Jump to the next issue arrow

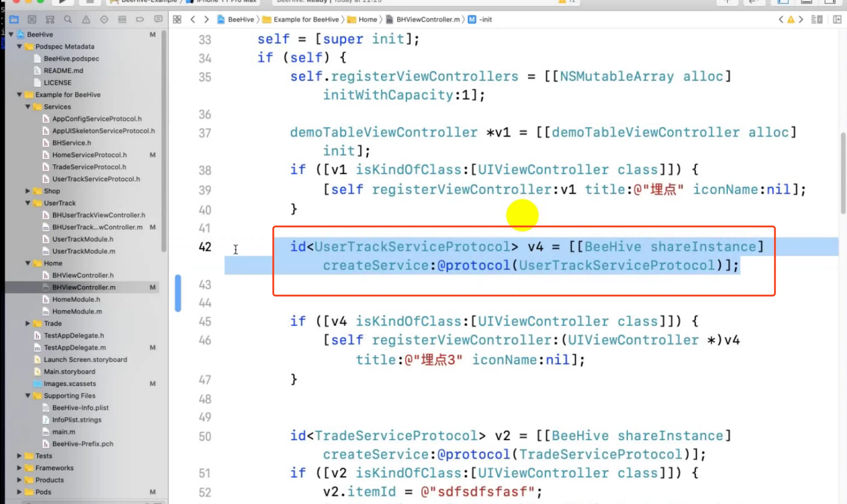(x=801, y=19)
